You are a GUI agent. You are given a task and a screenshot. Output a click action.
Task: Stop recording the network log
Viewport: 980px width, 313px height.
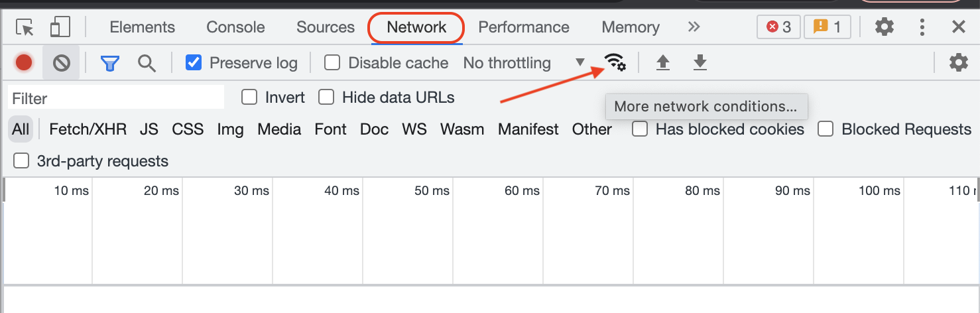25,63
